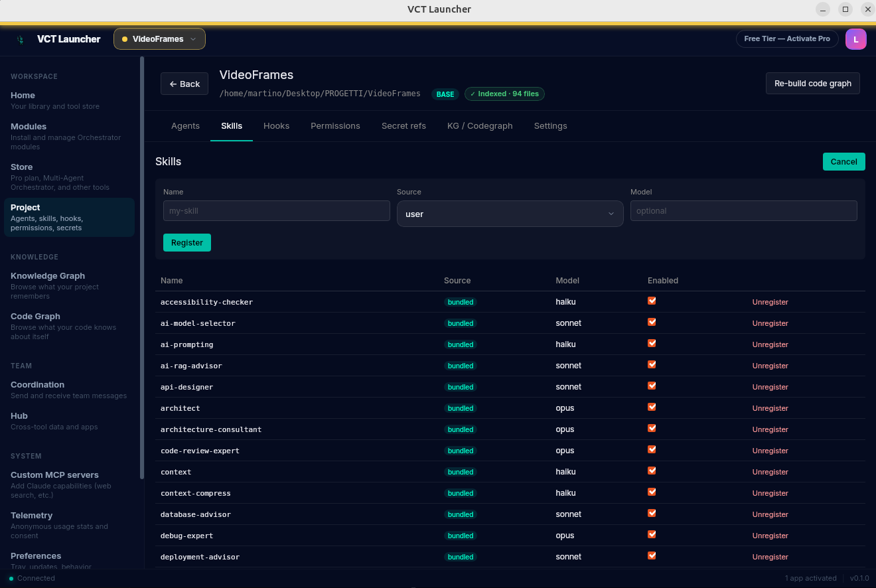The width and height of the screenshot is (876, 588).
Task: Switch to the Agents tab
Action: tap(185, 125)
